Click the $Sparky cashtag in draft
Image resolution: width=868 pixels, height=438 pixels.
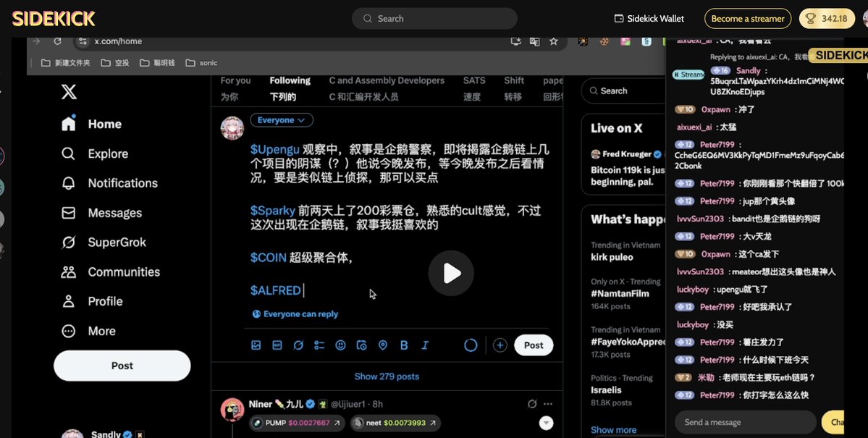click(x=272, y=211)
